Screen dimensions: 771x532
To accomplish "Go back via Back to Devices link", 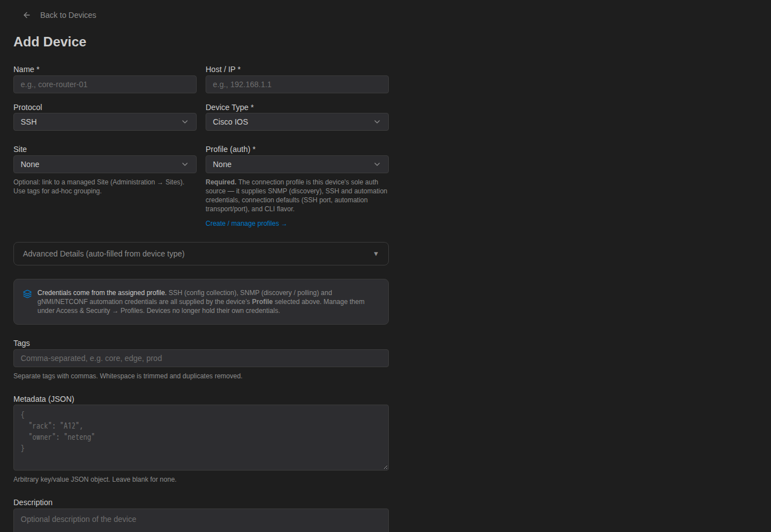I will click(68, 15).
